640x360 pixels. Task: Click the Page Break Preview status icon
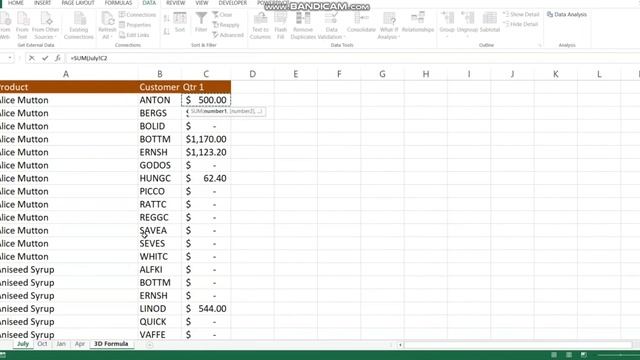click(x=584, y=355)
